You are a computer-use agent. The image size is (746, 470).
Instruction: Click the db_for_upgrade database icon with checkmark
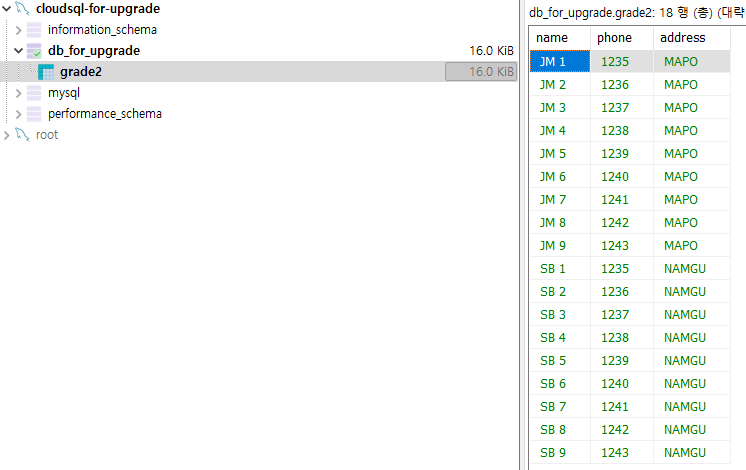point(34,50)
